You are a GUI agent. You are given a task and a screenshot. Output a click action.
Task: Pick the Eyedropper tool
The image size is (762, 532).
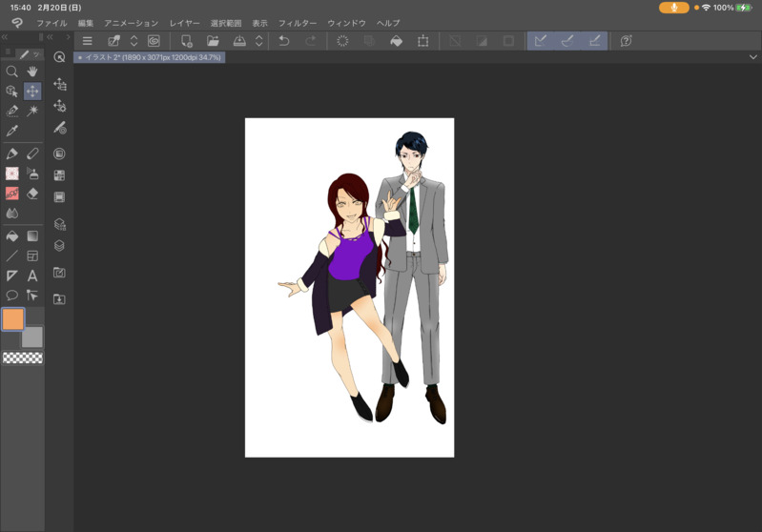(11, 131)
